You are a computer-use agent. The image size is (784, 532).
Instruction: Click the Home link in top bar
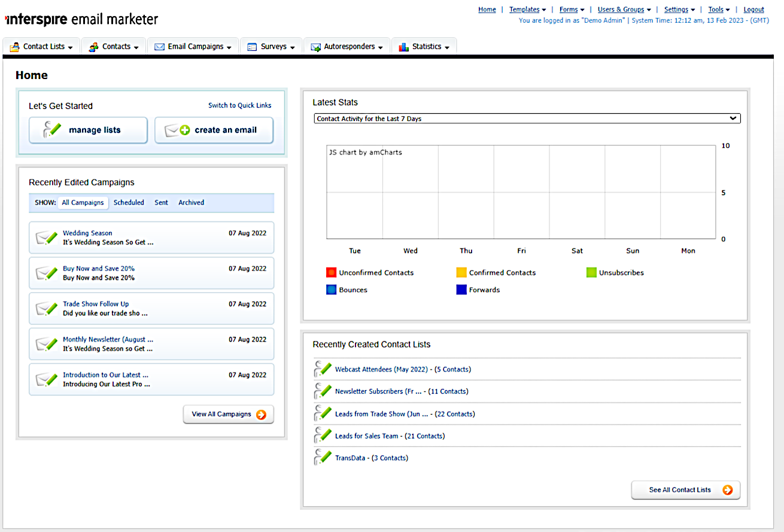(487, 10)
